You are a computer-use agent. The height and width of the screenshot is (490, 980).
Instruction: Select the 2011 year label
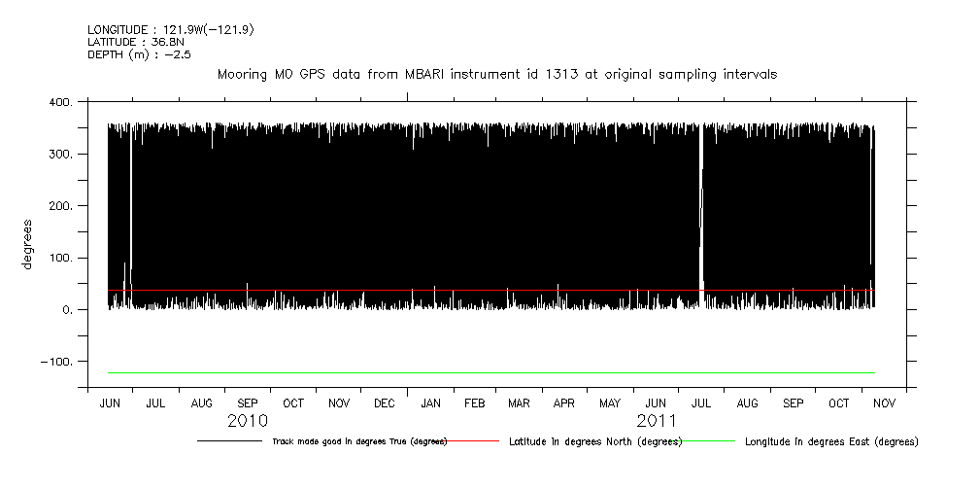click(657, 421)
